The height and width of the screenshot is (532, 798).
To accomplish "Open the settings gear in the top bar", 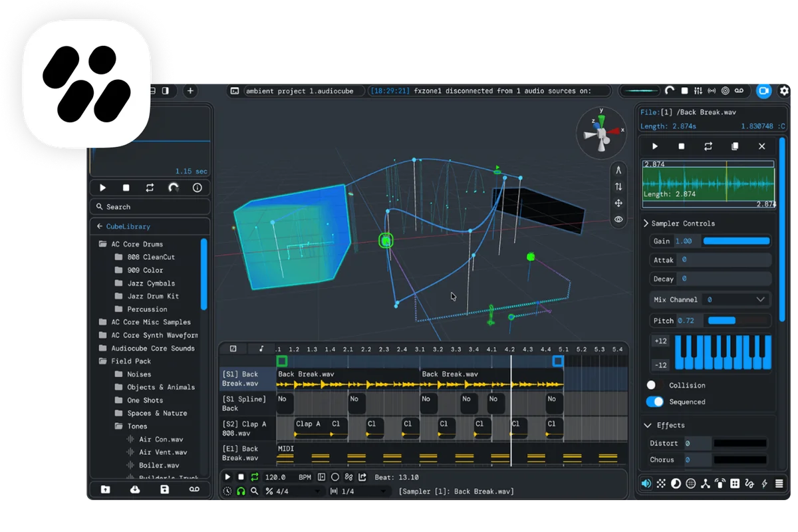I will (784, 91).
